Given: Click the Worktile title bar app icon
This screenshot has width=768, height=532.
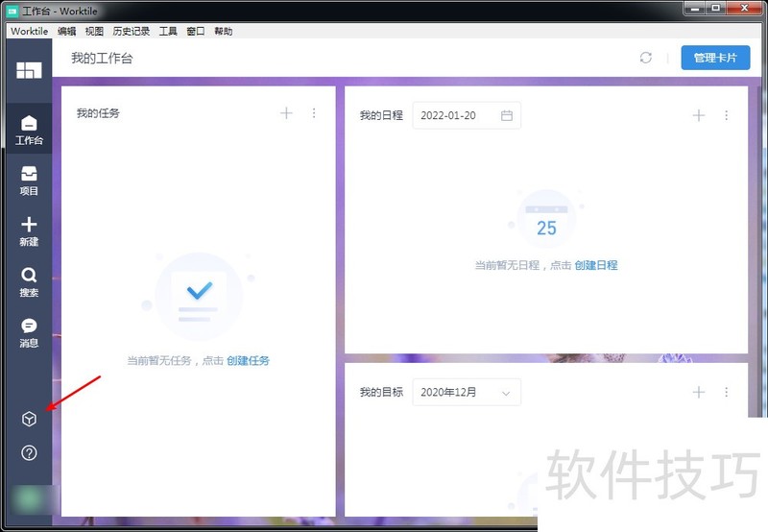Looking at the screenshot, I should tap(12, 11).
